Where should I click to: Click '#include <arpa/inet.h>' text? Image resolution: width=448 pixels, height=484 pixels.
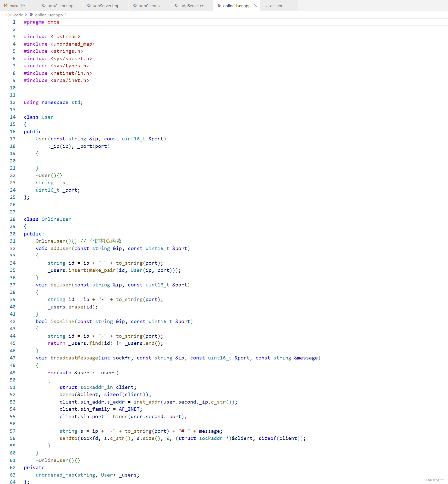pyautogui.click(x=56, y=80)
